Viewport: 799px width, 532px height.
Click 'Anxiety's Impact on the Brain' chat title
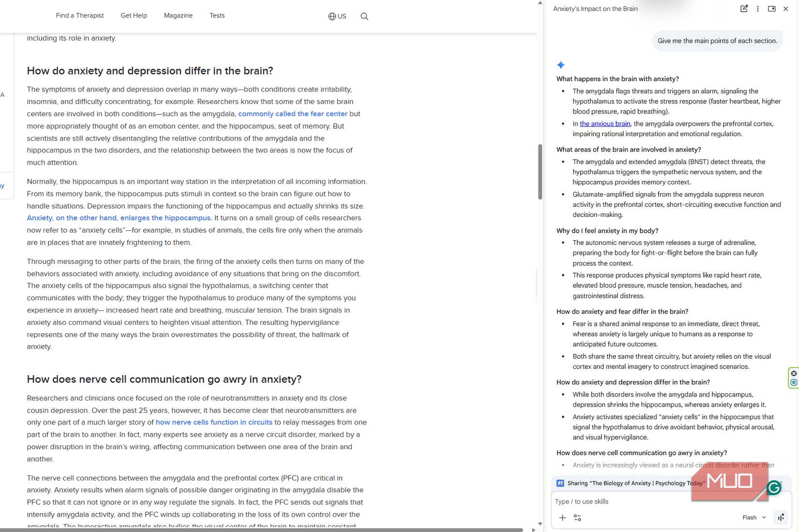[x=595, y=9]
